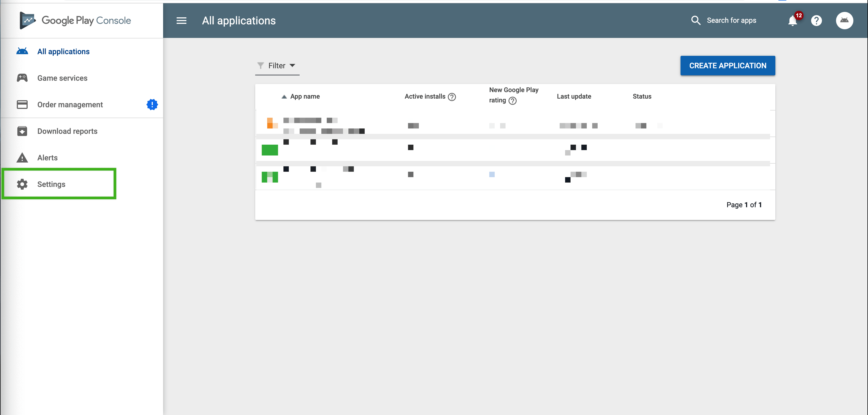868x415 pixels.
Task: Open All applications in sidebar
Action: [x=63, y=51]
